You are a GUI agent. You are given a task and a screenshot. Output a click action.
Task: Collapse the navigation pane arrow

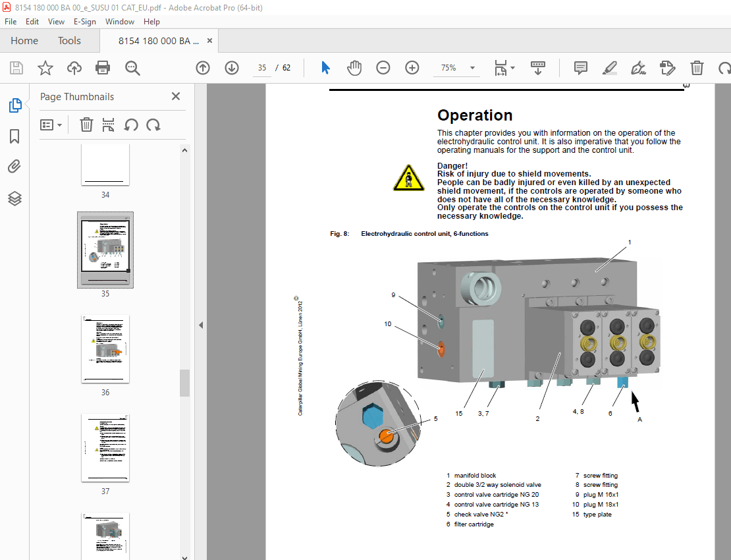click(201, 325)
